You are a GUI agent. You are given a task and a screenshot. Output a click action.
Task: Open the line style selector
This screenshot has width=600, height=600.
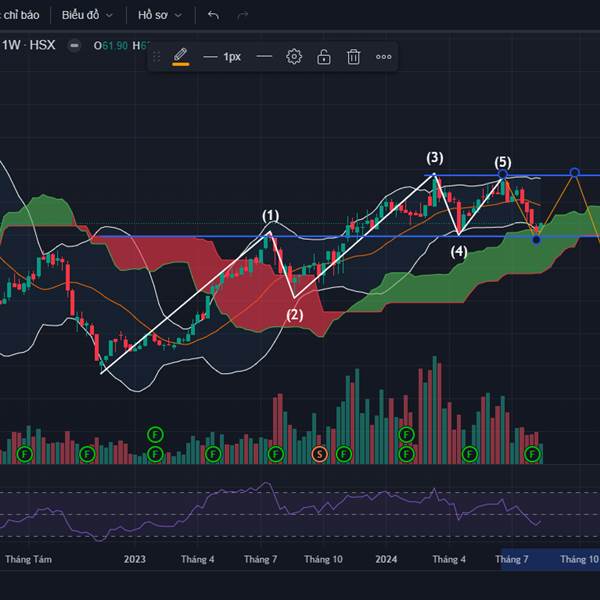[264, 57]
